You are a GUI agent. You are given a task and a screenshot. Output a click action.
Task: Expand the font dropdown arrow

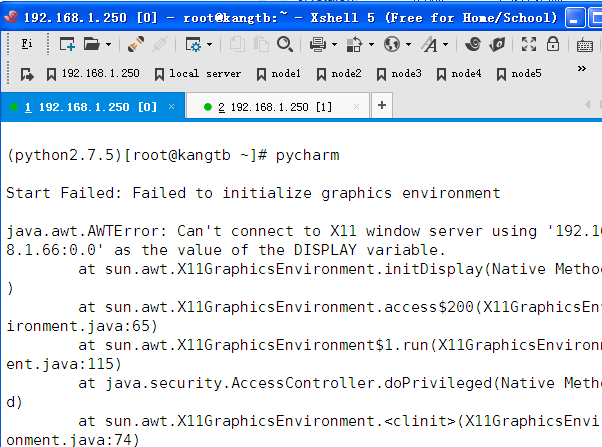(446, 45)
